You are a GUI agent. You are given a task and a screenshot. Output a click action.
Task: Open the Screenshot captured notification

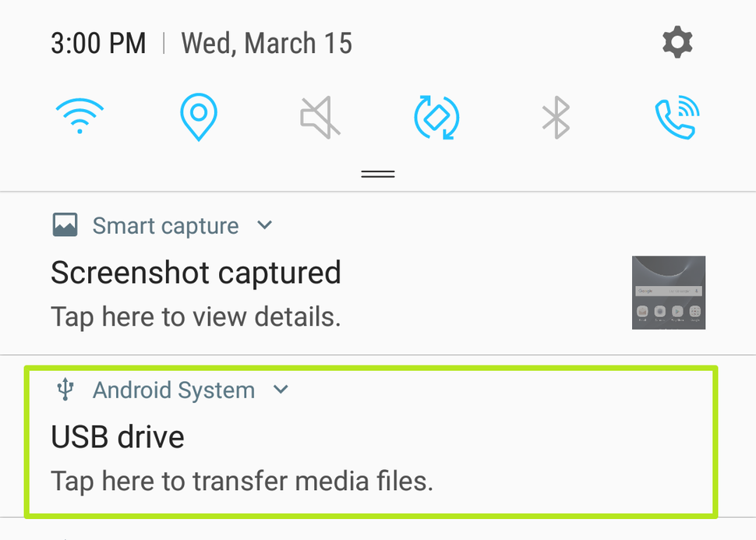click(196, 273)
